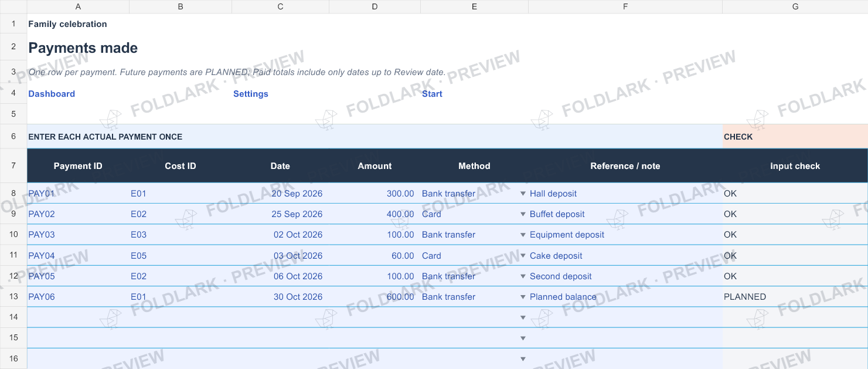Select the PAY06 cell

point(78,297)
